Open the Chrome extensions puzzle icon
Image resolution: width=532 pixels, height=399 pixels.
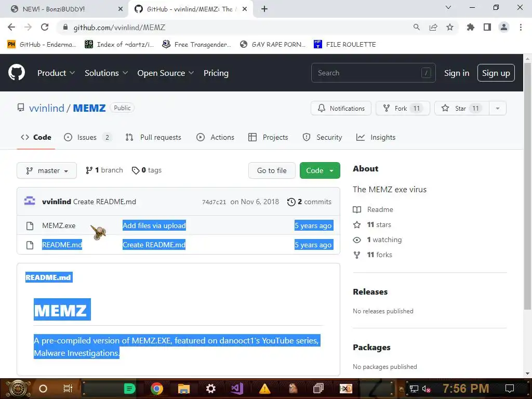pos(471,27)
